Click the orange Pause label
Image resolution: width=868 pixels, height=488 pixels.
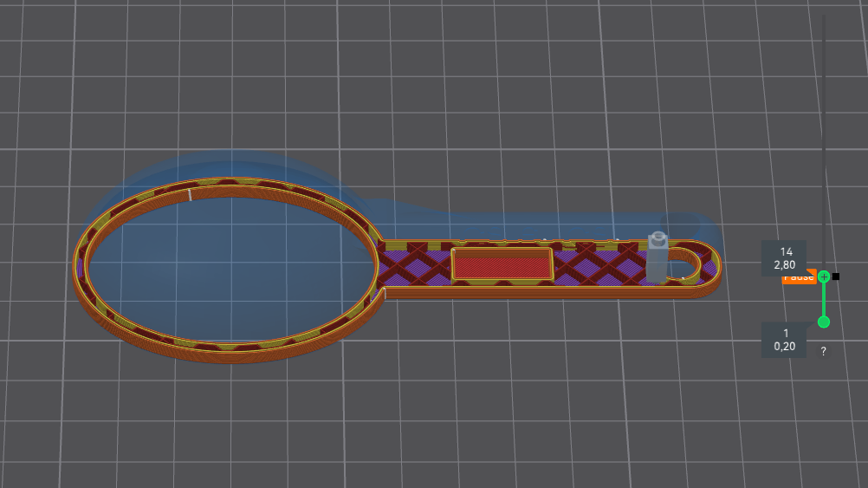click(x=798, y=277)
